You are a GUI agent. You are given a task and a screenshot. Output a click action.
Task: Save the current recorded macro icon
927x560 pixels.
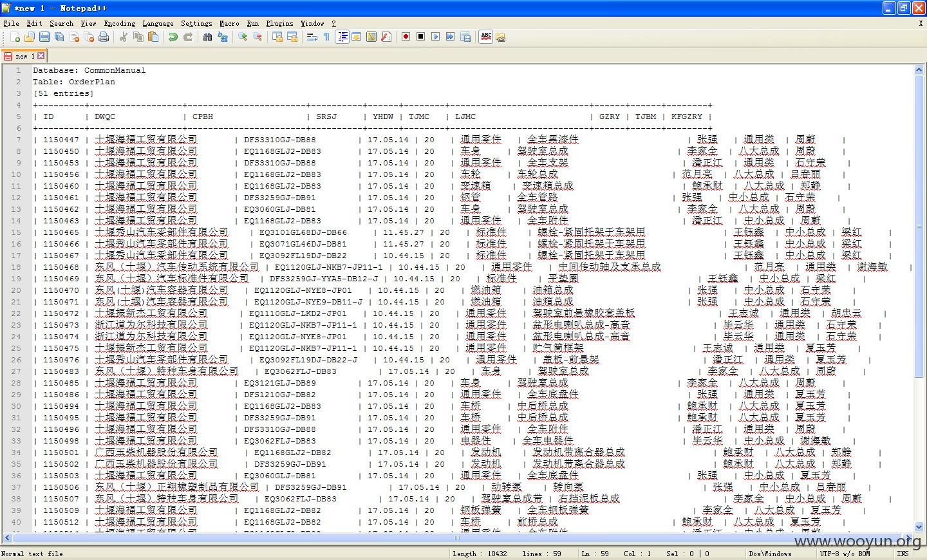click(465, 37)
